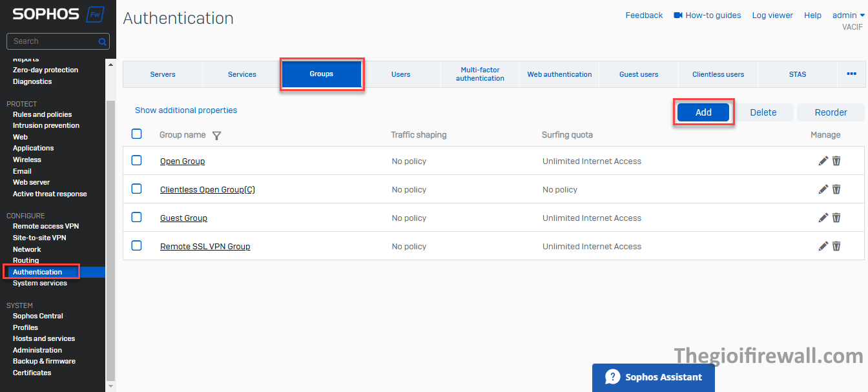Switch to the Users tab
Image resolution: width=868 pixels, height=392 pixels.
coord(400,74)
